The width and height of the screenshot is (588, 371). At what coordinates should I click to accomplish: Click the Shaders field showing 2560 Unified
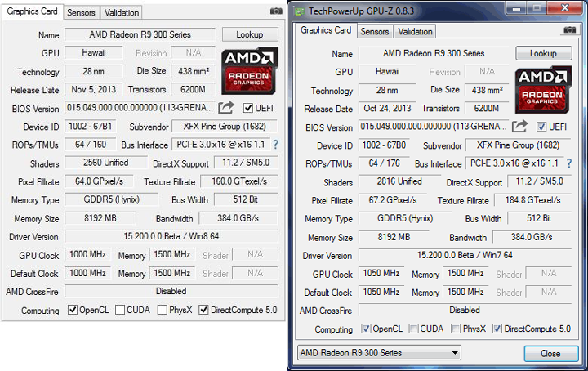click(x=106, y=163)
